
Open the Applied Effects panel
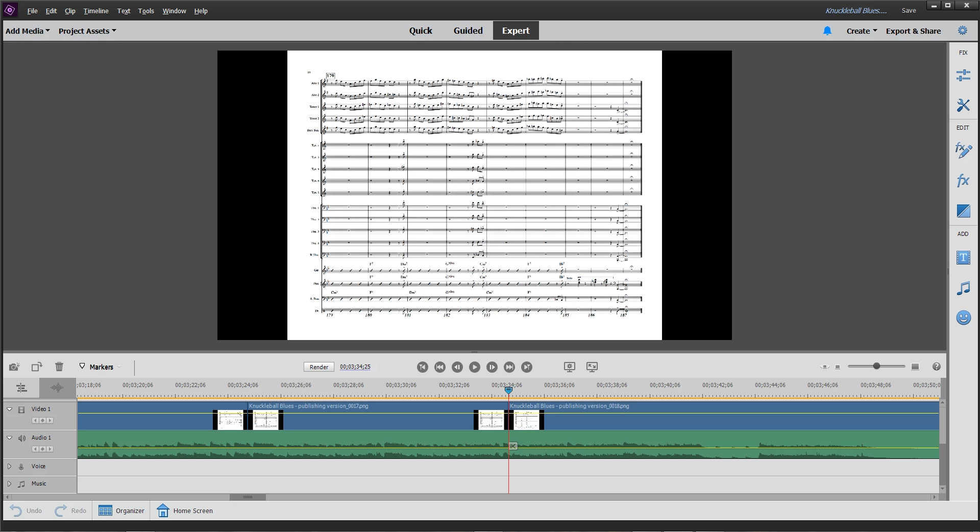(x=963, y=150)
